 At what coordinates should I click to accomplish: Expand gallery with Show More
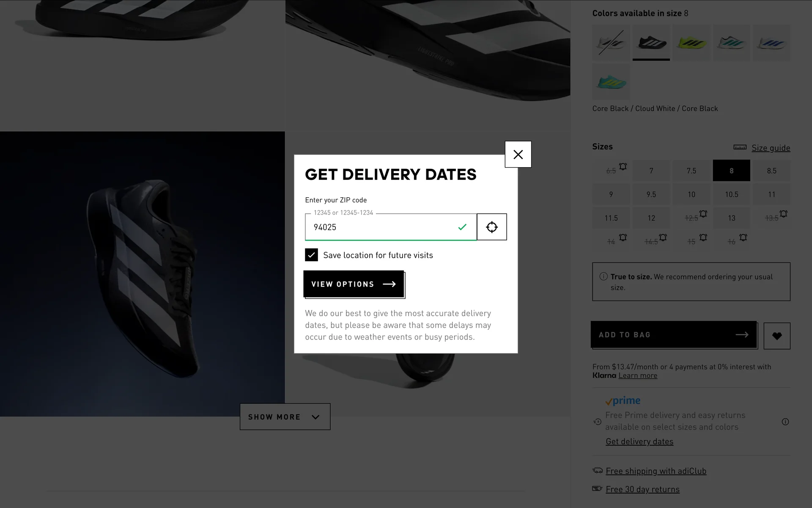[x=285, y=417]
